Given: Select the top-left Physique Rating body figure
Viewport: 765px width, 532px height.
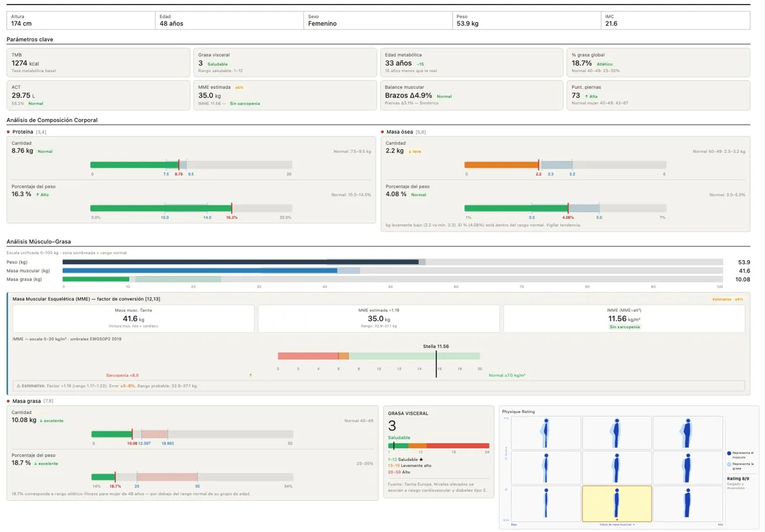Looking at the screenshot, I should pyautogui.click(x=546, y=433).
